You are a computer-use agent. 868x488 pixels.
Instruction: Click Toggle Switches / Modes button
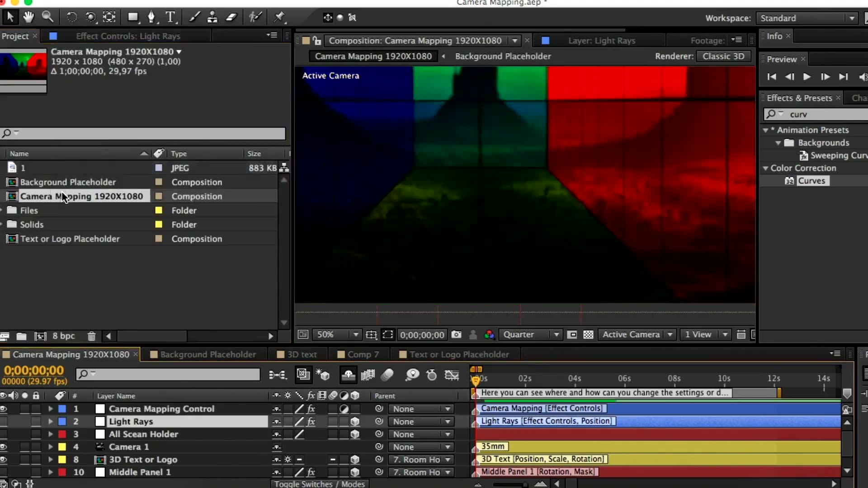point(319,484)
